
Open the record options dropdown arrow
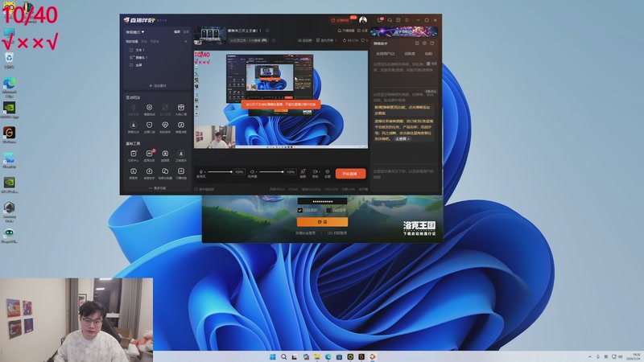(x=319, y=172)
